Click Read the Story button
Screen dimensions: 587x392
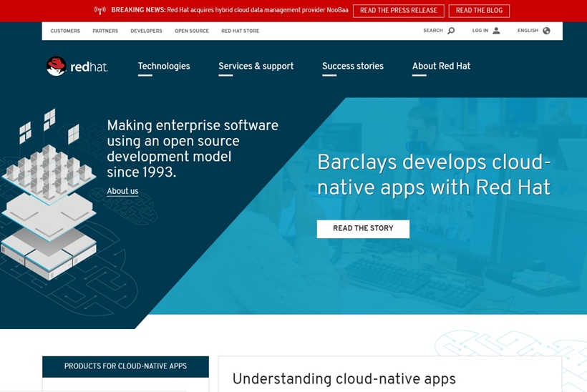click(x=363, y=228)
